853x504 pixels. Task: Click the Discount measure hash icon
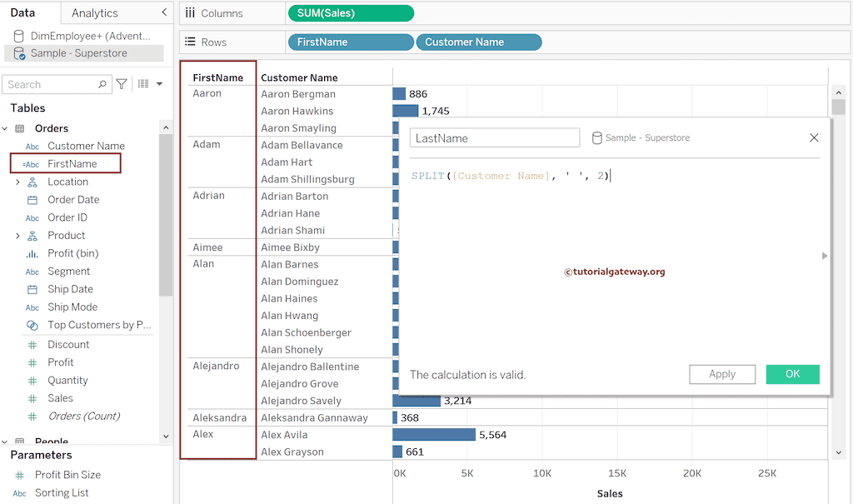32,345
